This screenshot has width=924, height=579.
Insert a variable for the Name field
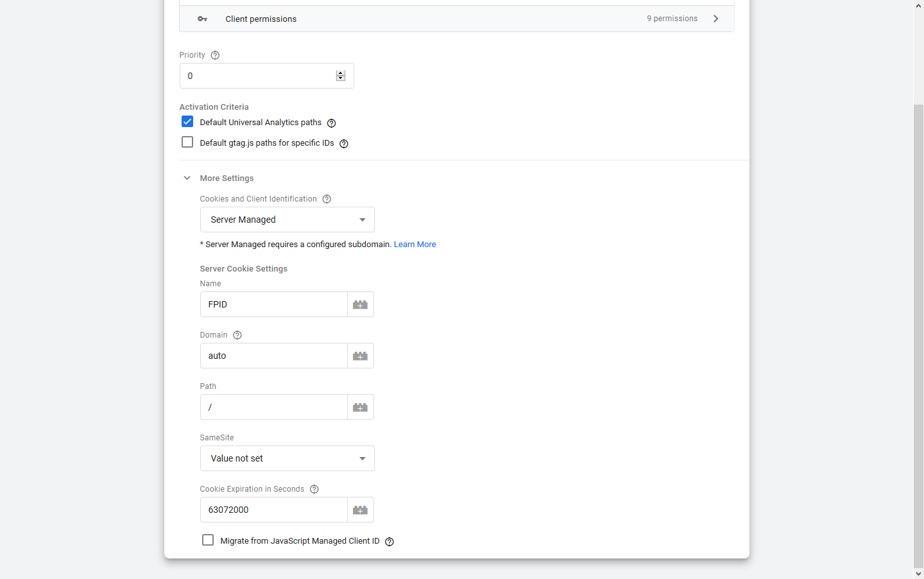tap(361, 304)
